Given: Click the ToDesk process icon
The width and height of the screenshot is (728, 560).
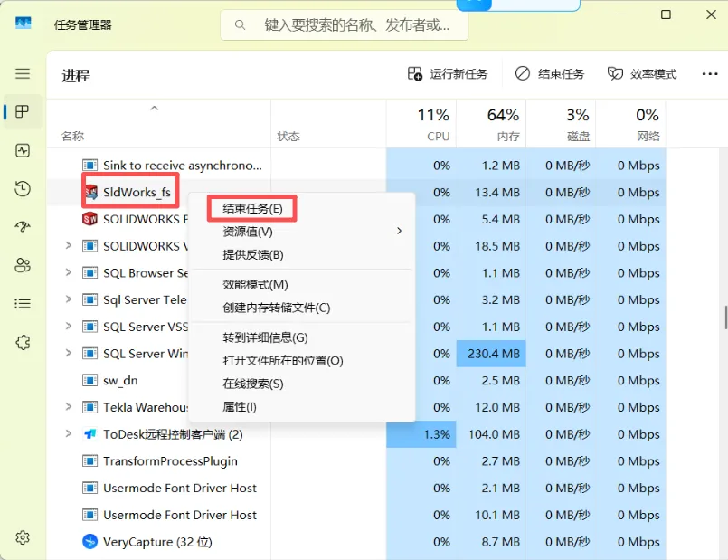Looking at the screenshot, I should [x=90, y=434].
